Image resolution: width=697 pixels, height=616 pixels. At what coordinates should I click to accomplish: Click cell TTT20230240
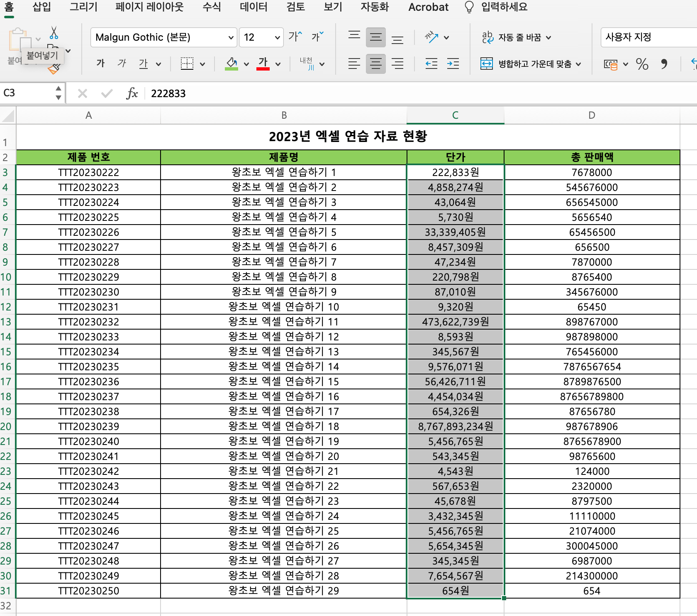[x=88, y=441]
